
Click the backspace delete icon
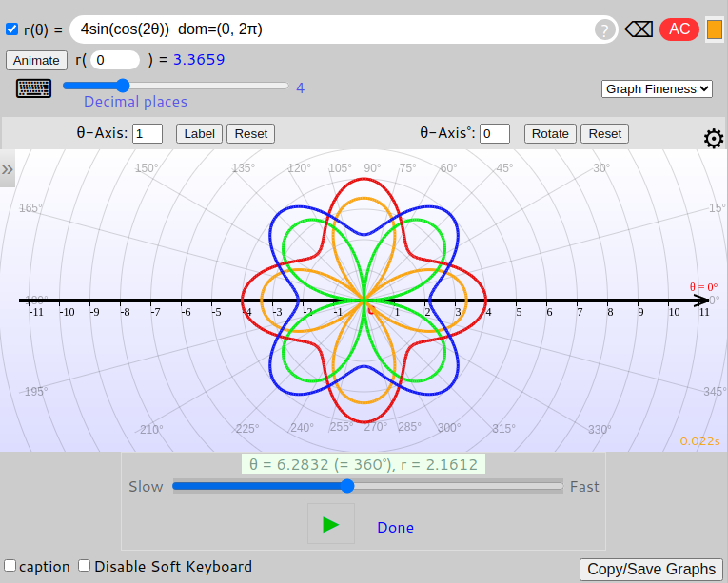639,29
